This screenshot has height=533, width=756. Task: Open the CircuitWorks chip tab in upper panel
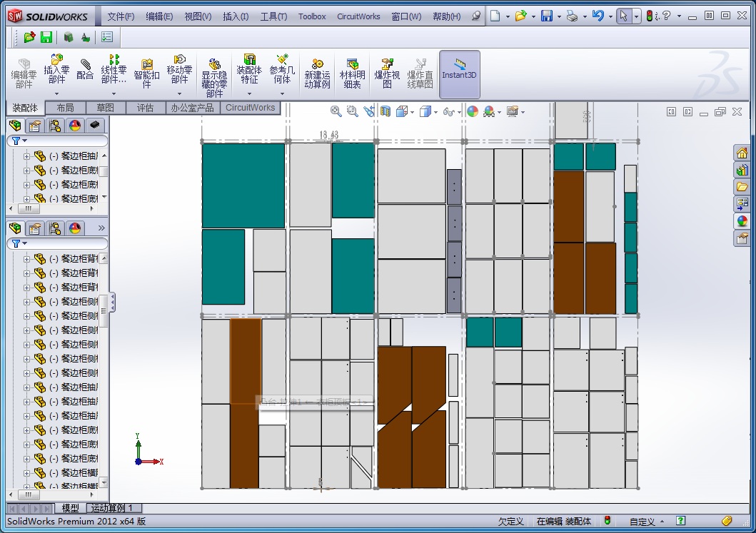tap(95, 126)
